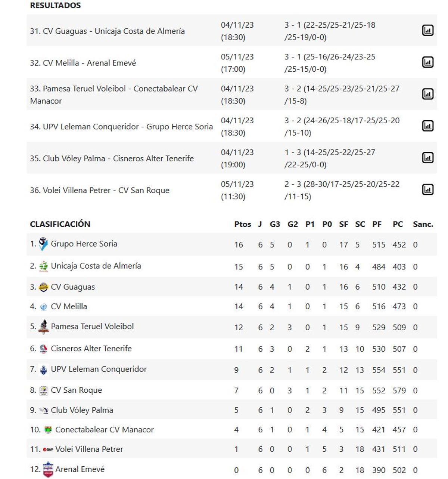Open statistics for CV Melilla - Arenal Emevé
This screenshot has width=448, height=479.
coord(428,63)
